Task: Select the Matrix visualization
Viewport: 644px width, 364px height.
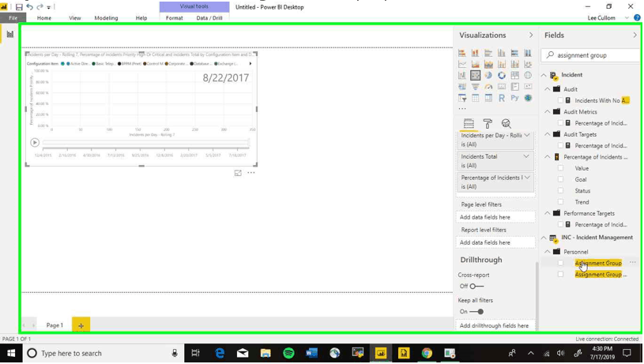Action: (x=488, y=98)
